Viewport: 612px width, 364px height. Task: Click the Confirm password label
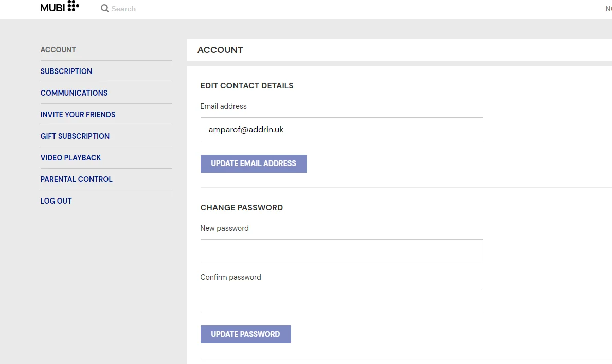point(231,277)
